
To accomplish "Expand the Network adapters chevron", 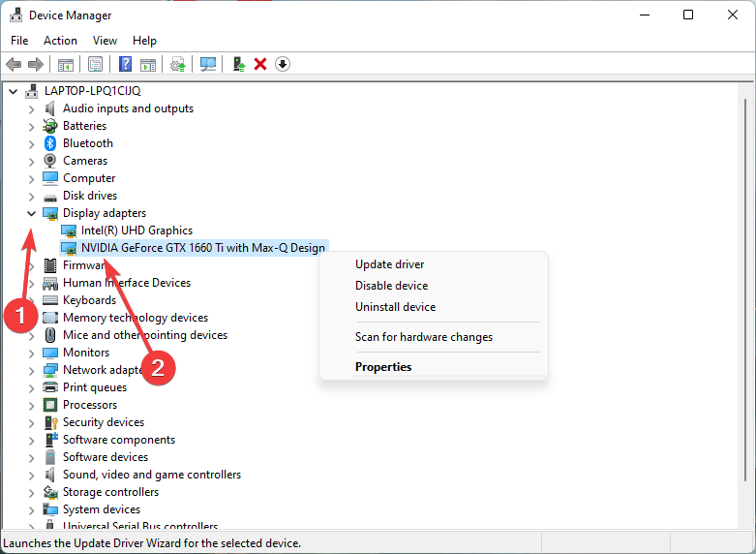I will coord(31,371).
